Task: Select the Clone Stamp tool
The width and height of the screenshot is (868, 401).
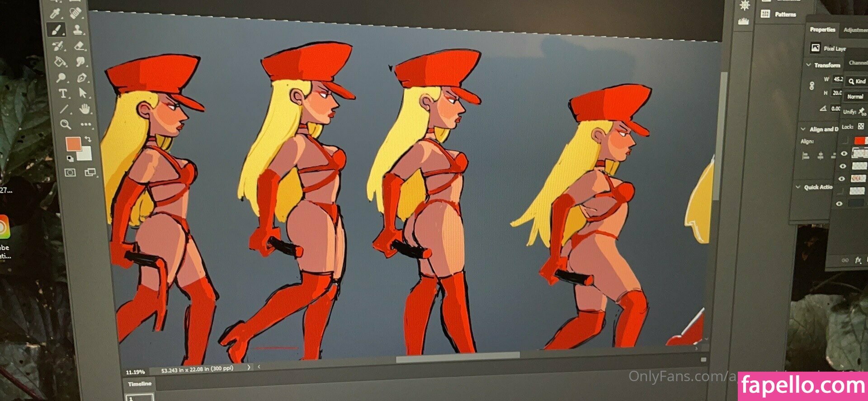Action: click(78, 30)
